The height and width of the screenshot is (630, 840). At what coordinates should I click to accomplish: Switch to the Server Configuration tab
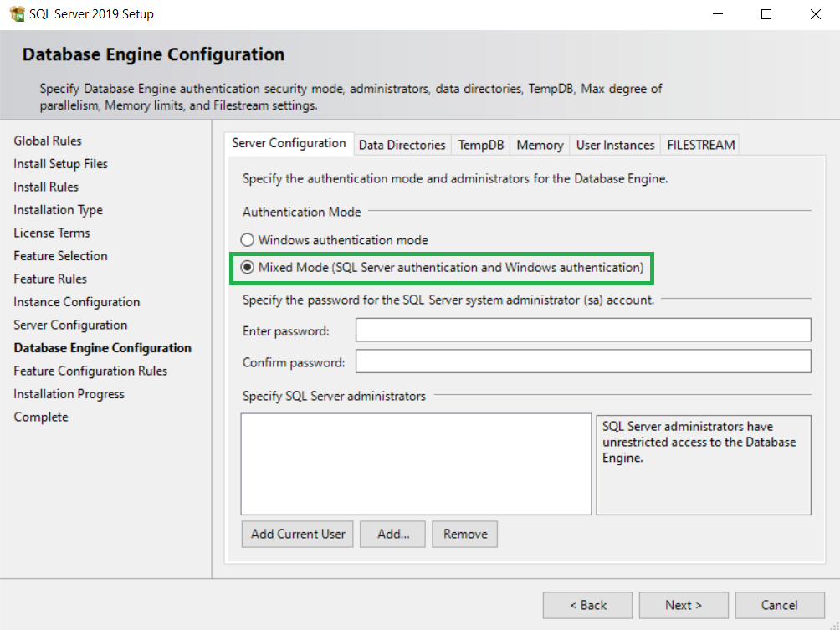[x=289, y=144]
